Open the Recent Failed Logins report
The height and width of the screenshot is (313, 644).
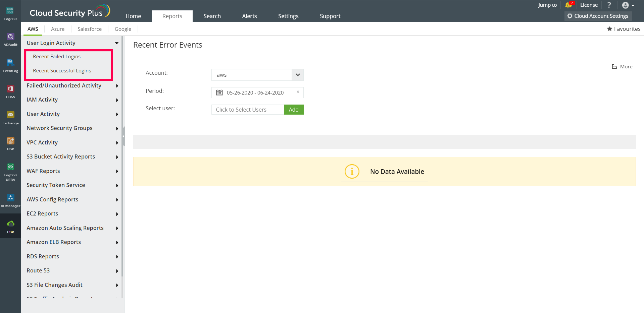point(57,57)
